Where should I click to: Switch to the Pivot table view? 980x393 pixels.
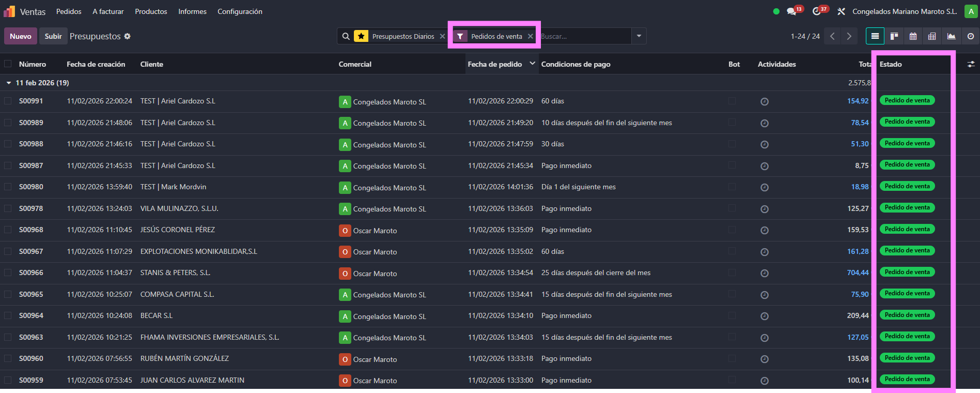pos(931,36)
